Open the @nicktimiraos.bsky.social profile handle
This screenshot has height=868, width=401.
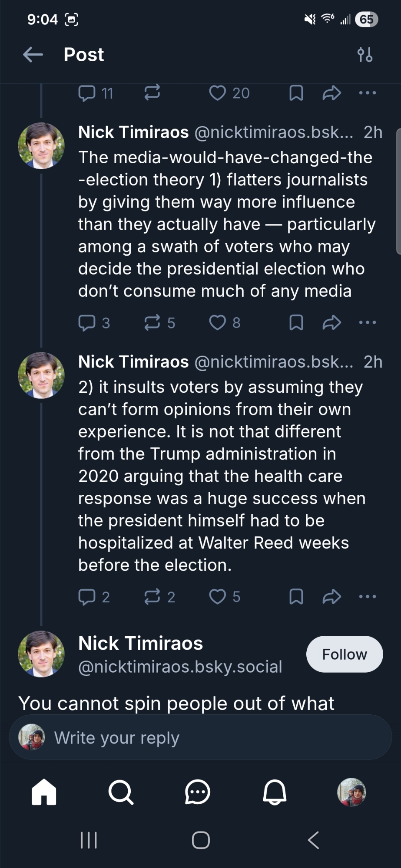click(x=180, y=667)
